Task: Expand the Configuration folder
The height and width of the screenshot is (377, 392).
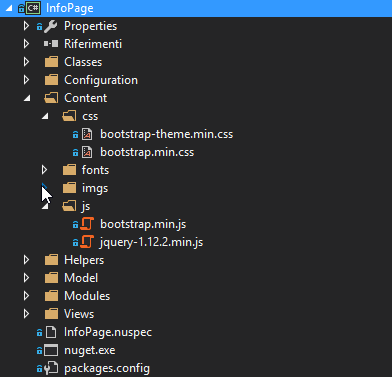Action: [26, 80]
